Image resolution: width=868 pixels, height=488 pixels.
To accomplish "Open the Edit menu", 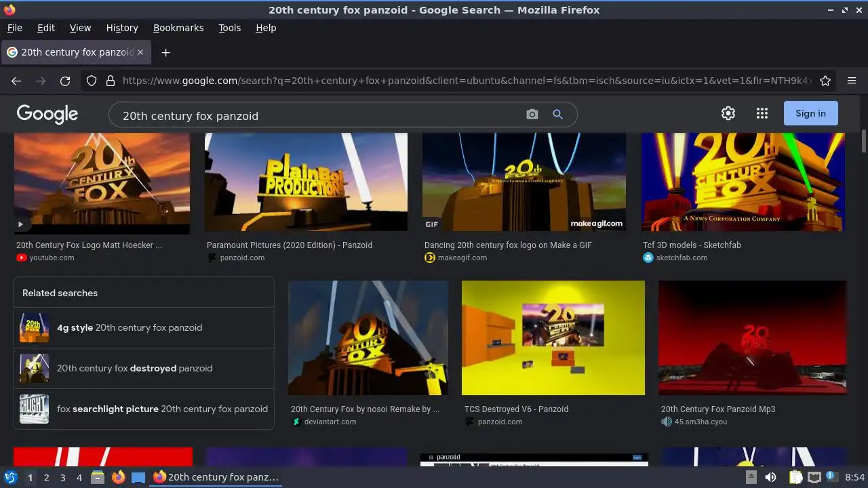I will click(x=46, y=28).
